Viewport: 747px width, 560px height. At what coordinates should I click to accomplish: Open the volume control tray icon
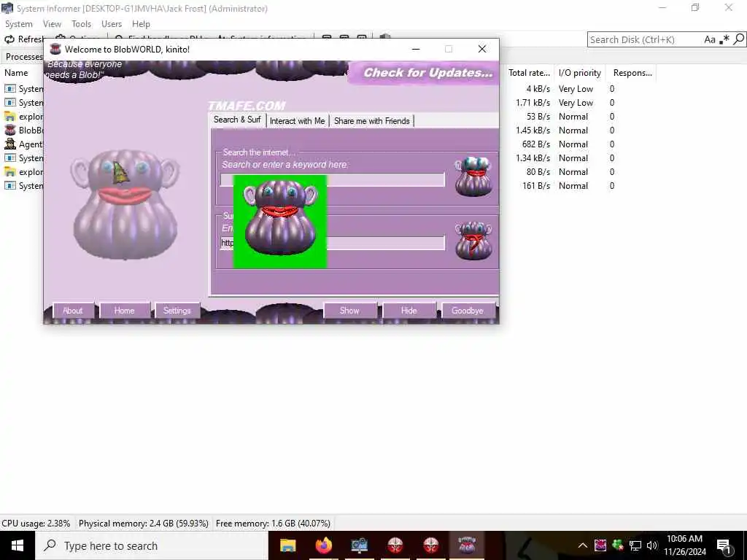[x=652, y=545]
